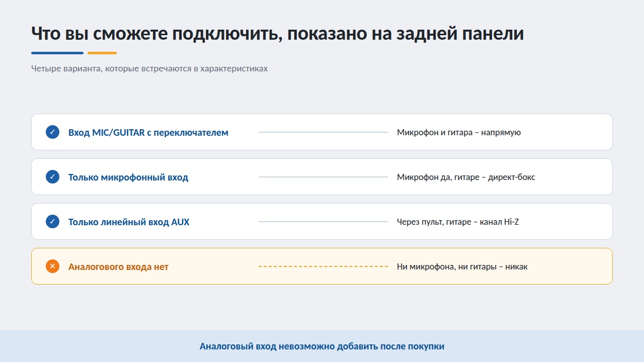Image resolution: width=644 pixels, height=362 pixels.
Task: Click the slide title about the rear panel
Action: click(277, 34)
